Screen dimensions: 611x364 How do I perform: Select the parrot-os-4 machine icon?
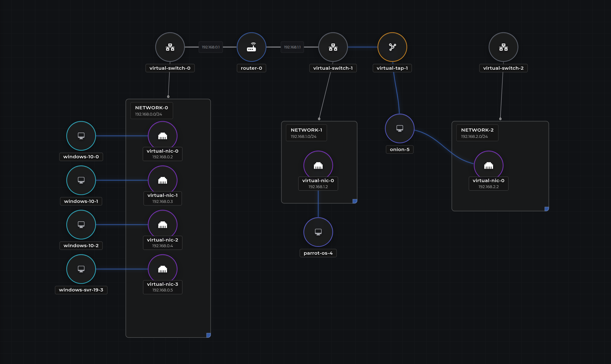[x=318, y=232]
